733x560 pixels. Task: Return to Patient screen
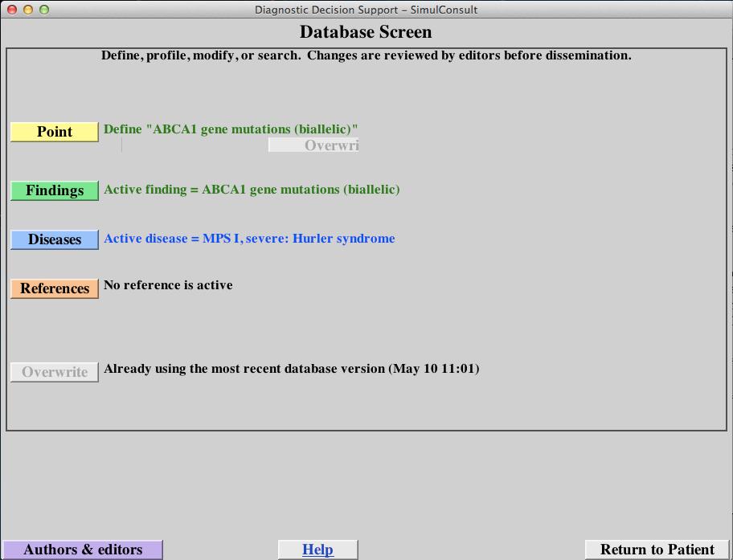pyautogui.click(x=657, y=550)
